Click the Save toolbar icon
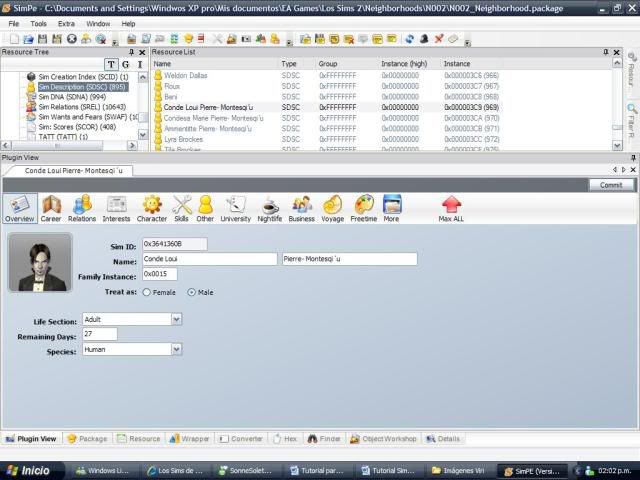Screen dimensions: 640x480 click(x=42, y=39)
